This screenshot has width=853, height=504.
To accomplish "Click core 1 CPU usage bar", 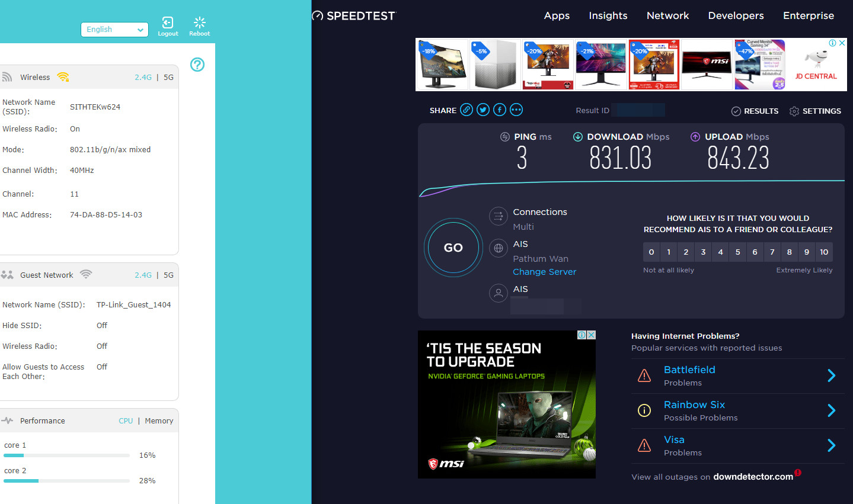I will tap(66, 455).
